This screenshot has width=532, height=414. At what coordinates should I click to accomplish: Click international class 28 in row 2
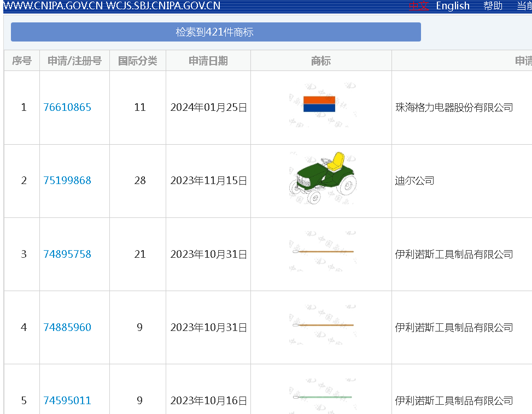click(x=140, y=181)
